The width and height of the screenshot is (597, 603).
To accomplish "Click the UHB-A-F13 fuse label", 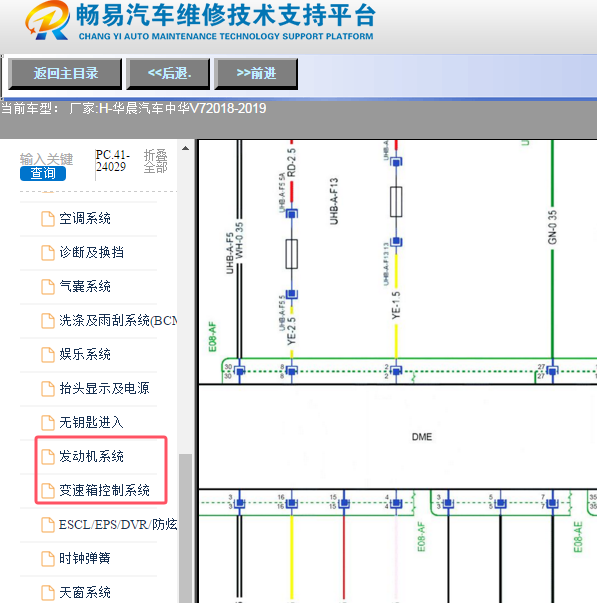I will coord(334,201).
